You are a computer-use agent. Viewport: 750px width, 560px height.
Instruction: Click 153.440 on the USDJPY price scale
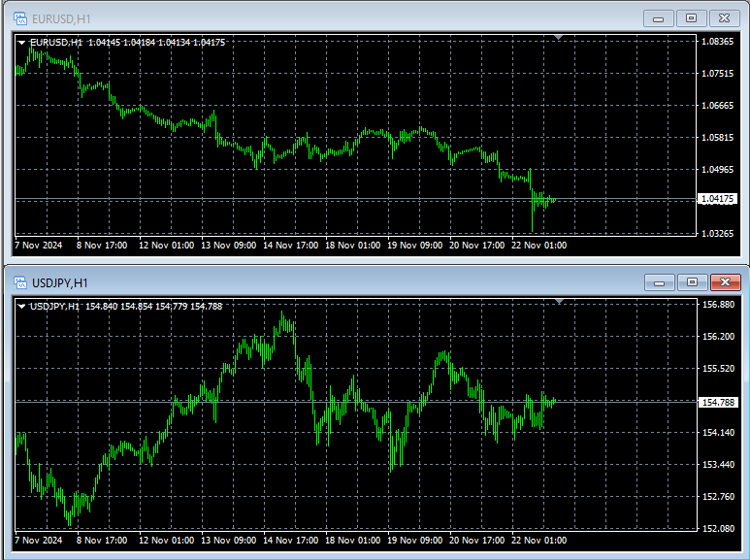718,465
